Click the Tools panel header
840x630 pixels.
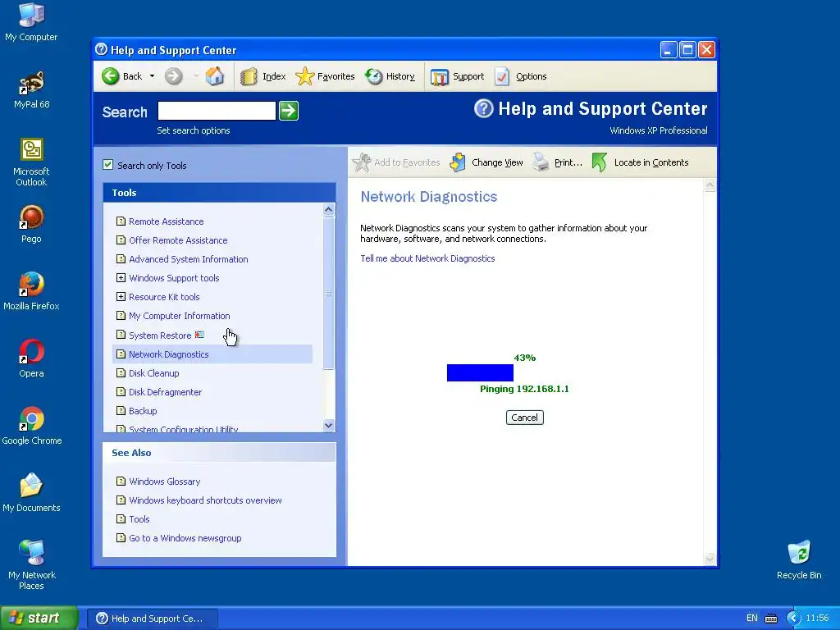click(x=219, y=192)
